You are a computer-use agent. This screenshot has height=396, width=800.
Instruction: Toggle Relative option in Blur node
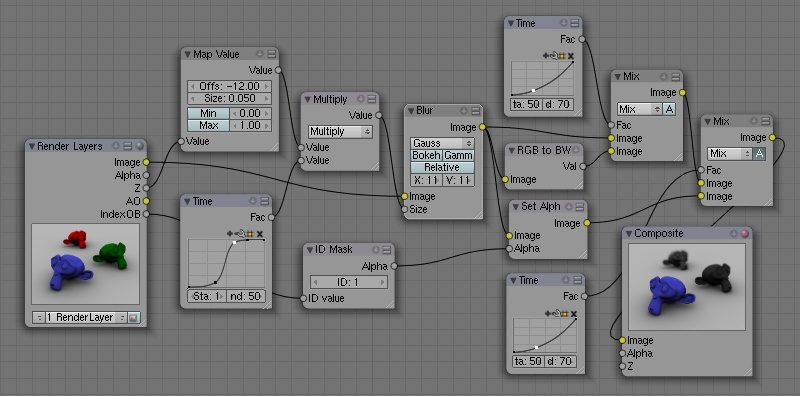tap(442, 167)
